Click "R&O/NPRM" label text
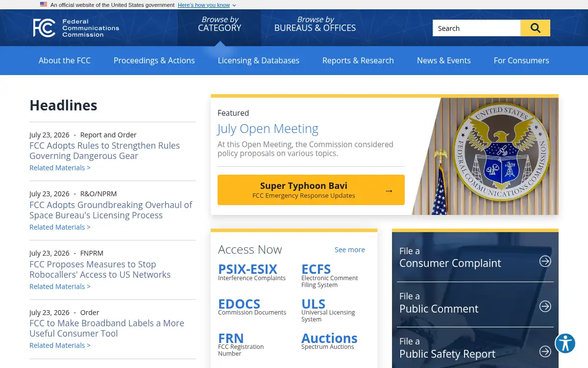 pyautogui.click(x=98, y=194)
